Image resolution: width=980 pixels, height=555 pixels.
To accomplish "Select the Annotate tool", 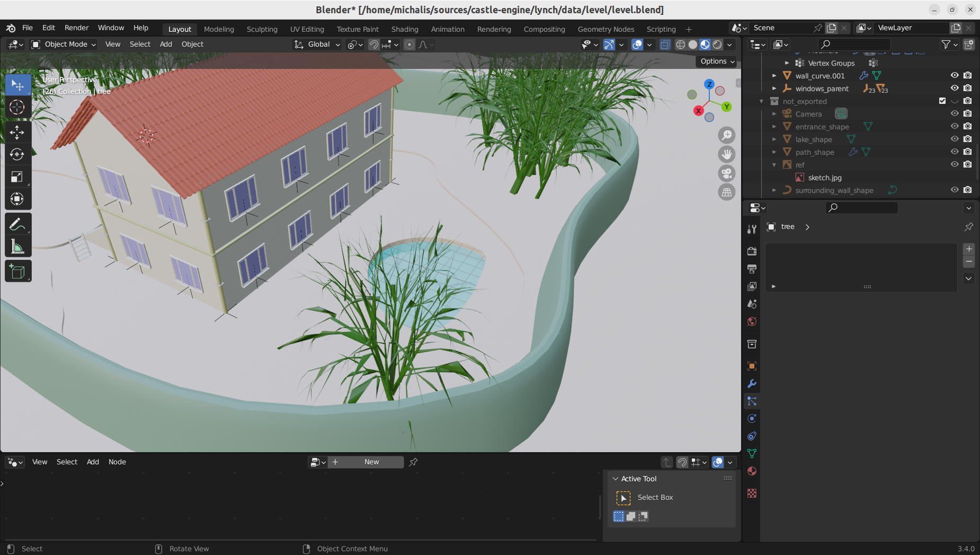I will click(x=17, y=223).
